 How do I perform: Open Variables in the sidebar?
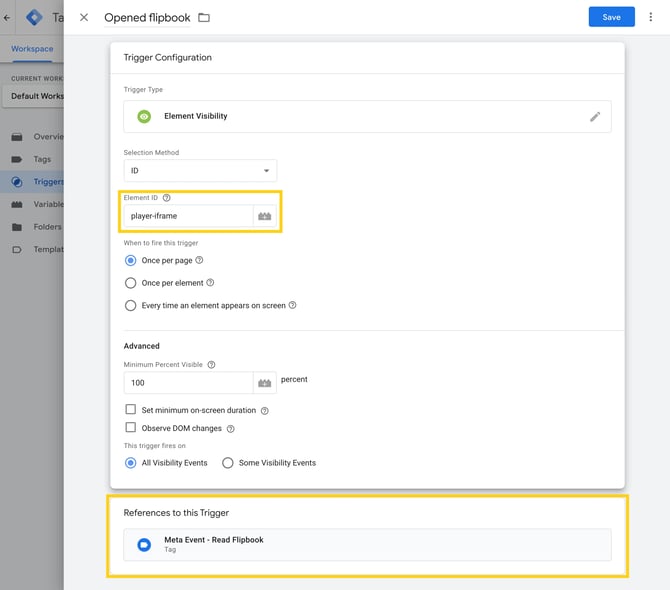[32, 204]
